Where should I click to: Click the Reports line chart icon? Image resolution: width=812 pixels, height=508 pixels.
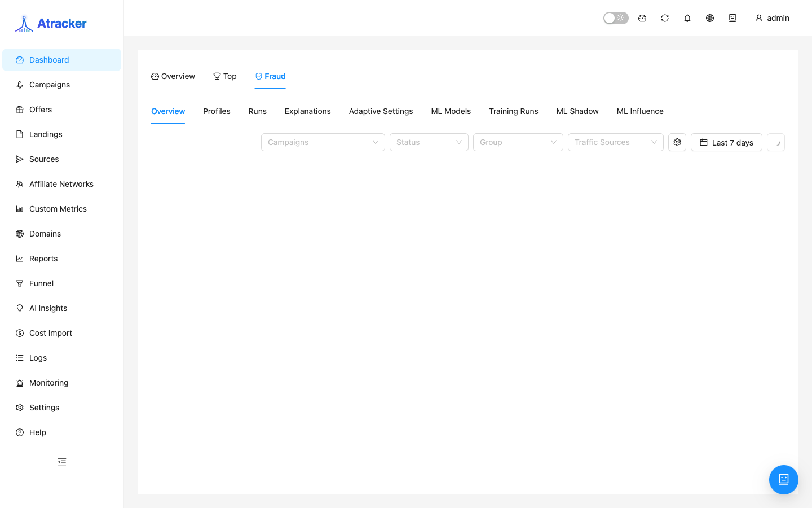[20, 259]
